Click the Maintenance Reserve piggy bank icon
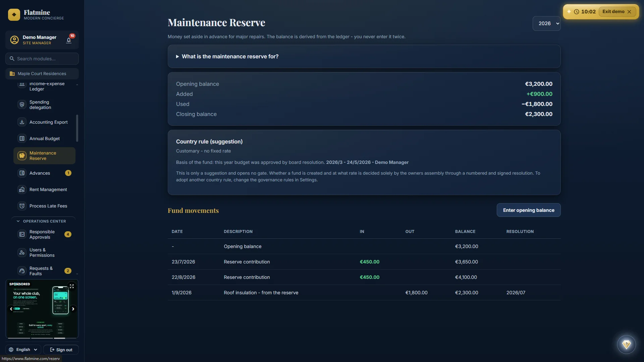 22,156
